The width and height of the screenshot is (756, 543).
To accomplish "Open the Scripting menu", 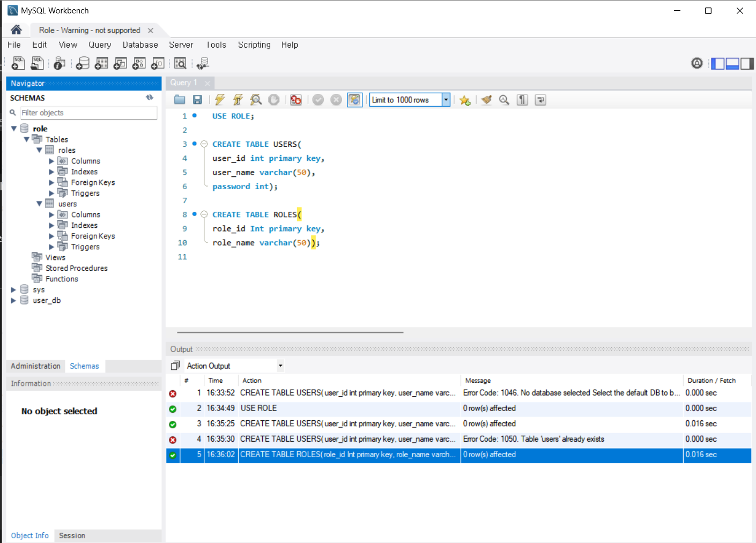I will click(x=254, y=45).
